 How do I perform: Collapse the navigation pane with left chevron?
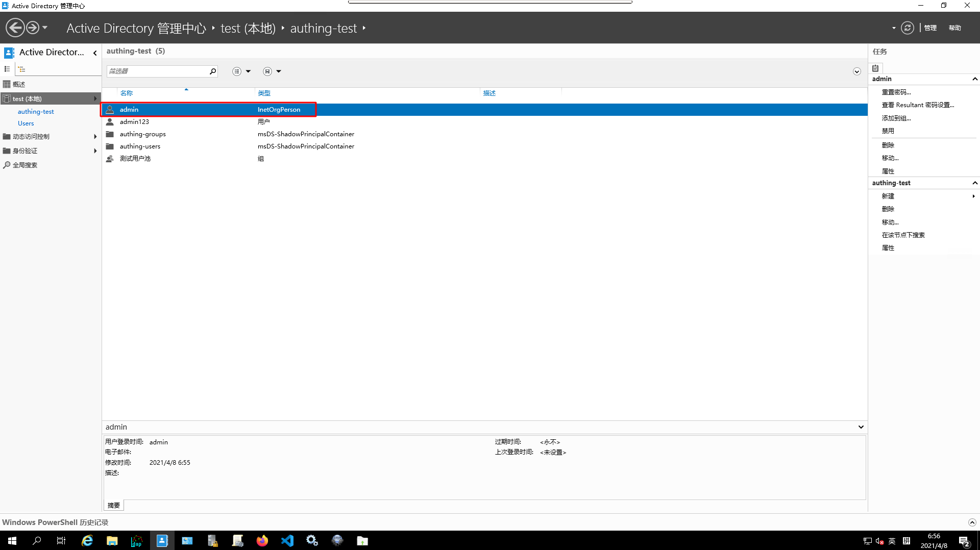pyautogui.click(x=95, y=53)
